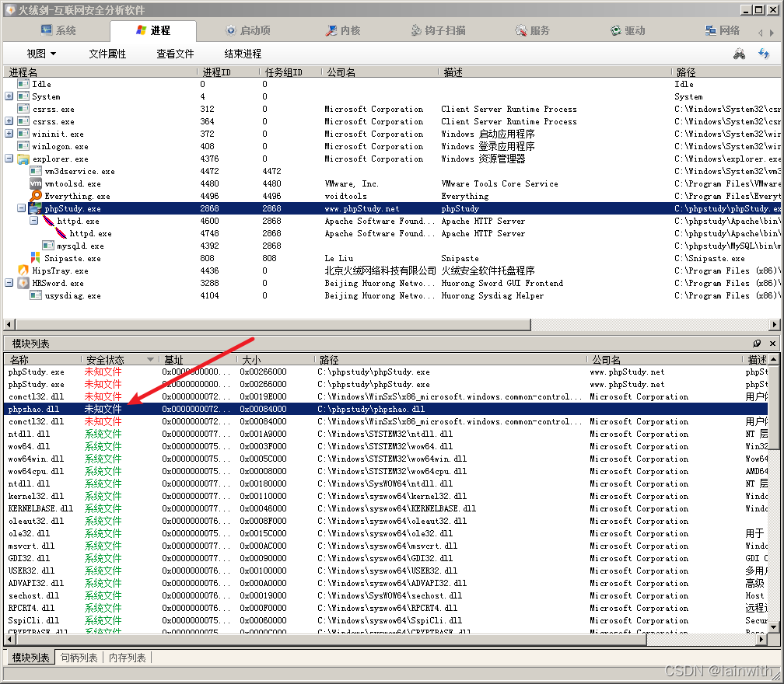Click the winlogon.exe process icon

23,146
